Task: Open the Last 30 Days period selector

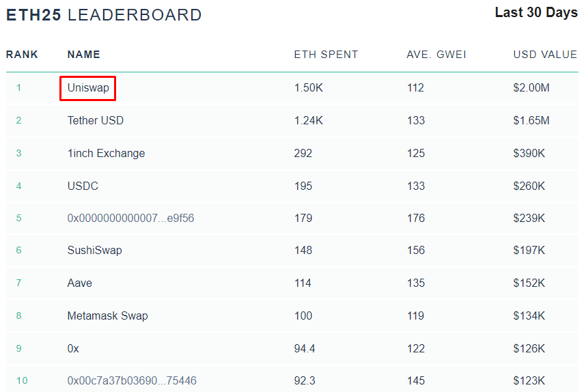Action: pyautogui.click(x=535, y=13)
